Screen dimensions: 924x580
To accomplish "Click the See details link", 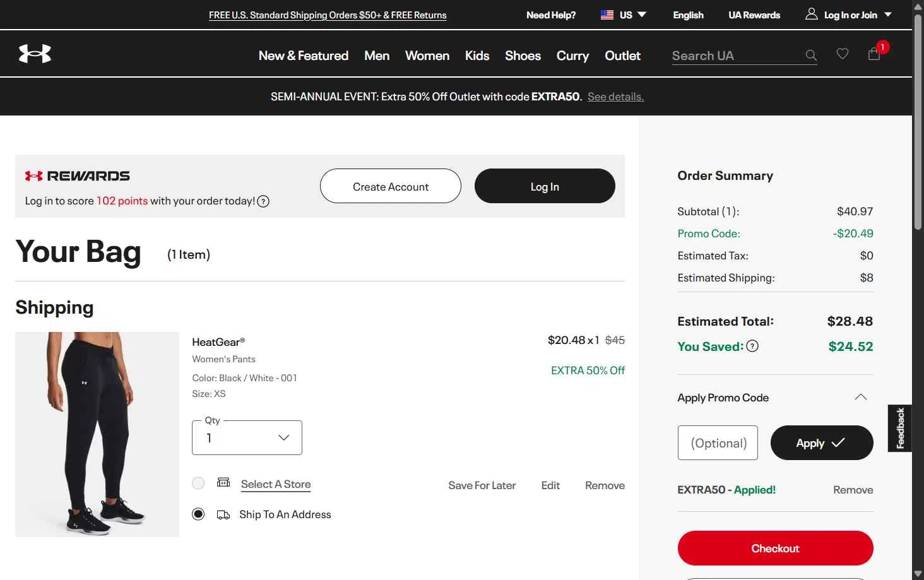I will click(615, 97).
